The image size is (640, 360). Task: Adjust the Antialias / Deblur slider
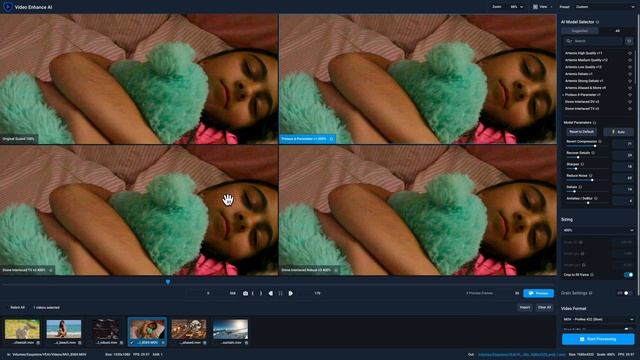[588, 203]
